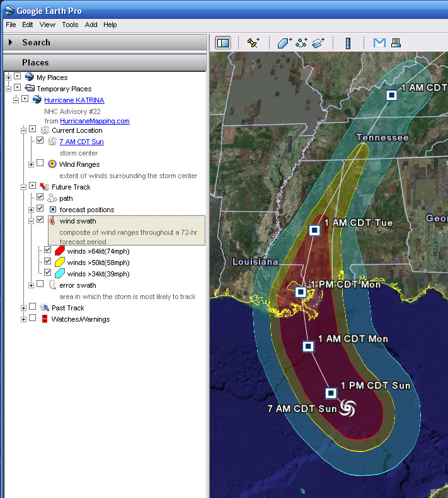
Task: Expand the My Places tree node
Action: point(9,77)
